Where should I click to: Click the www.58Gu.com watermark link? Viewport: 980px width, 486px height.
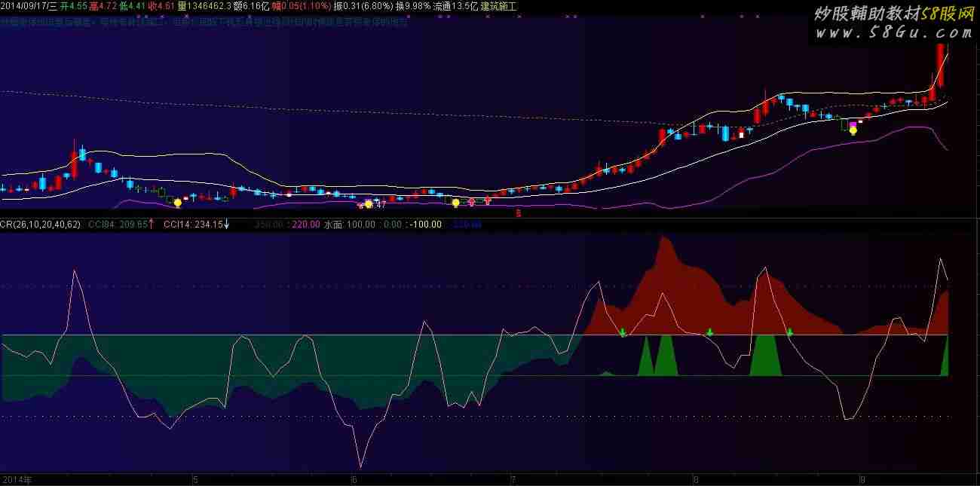point(893,32)
